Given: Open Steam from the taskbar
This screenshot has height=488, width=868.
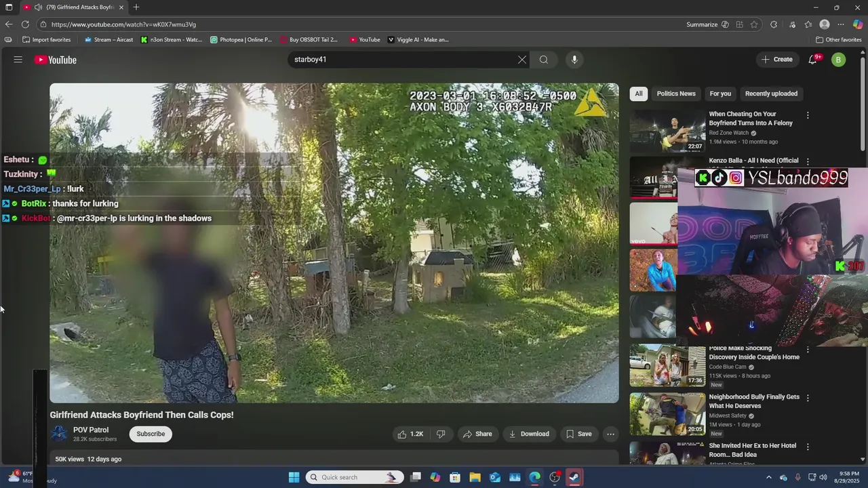Looking at the screenshot, I should (x=574, y=477).
